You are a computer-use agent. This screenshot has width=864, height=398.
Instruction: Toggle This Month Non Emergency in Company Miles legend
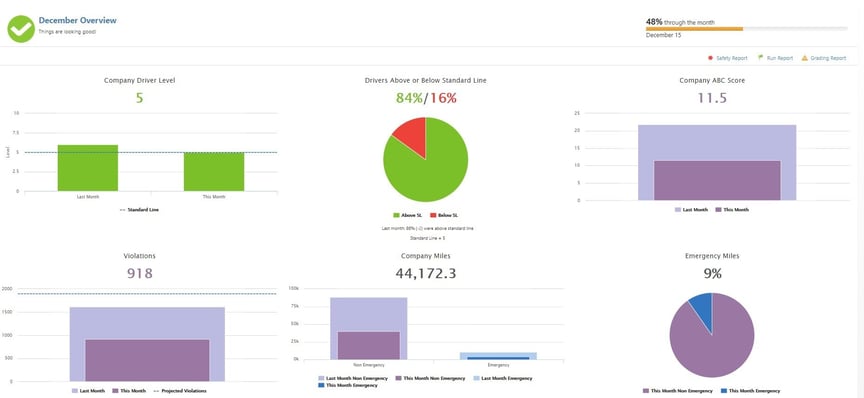point(430,378)
